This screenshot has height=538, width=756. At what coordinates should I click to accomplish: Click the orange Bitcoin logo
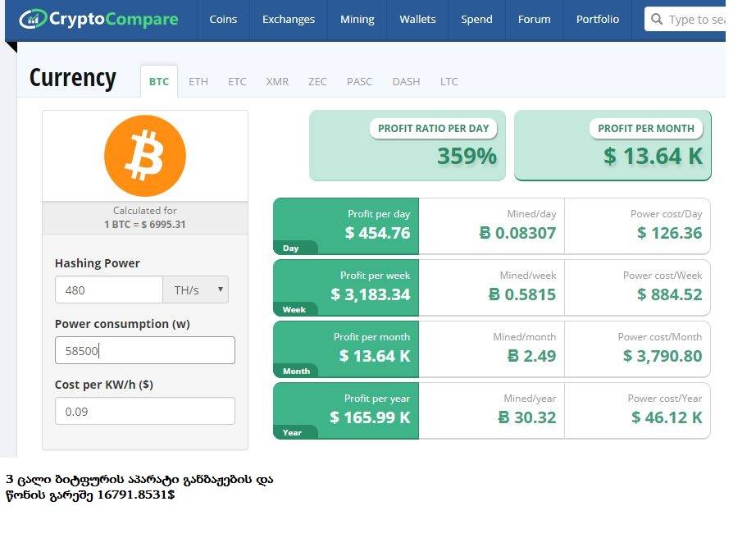click(145, 156)
